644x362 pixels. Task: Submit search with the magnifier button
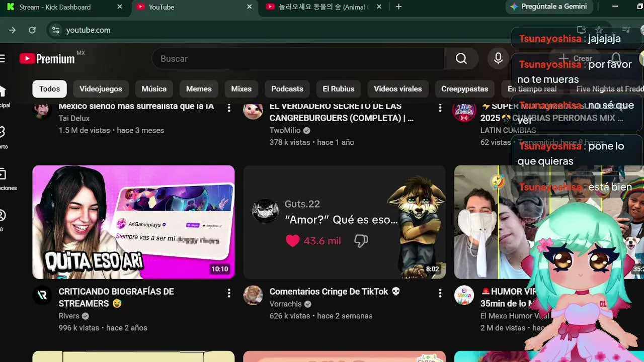pos(461,59)
